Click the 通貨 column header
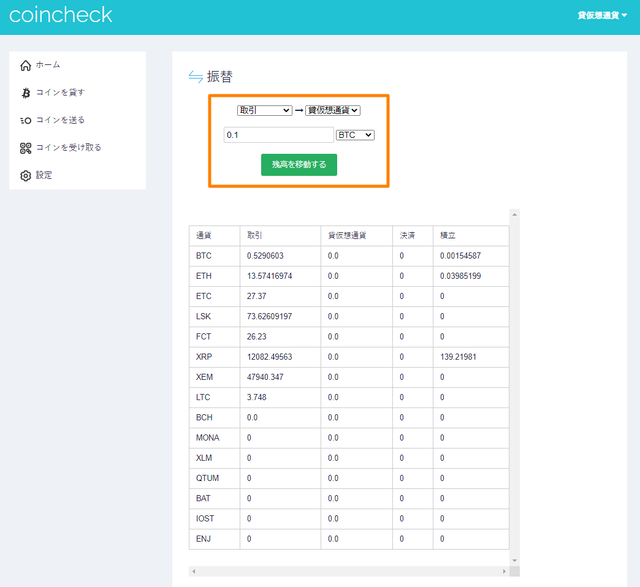Image resolution: width=640 pixels, height=587 pixels. [x=203, y=236]
